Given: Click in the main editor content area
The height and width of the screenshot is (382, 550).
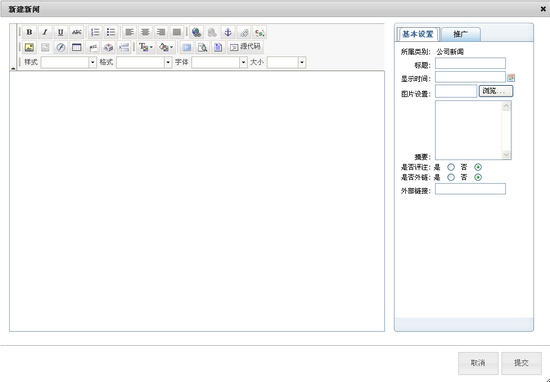Looking at the screenshot, I should [197, 201].
